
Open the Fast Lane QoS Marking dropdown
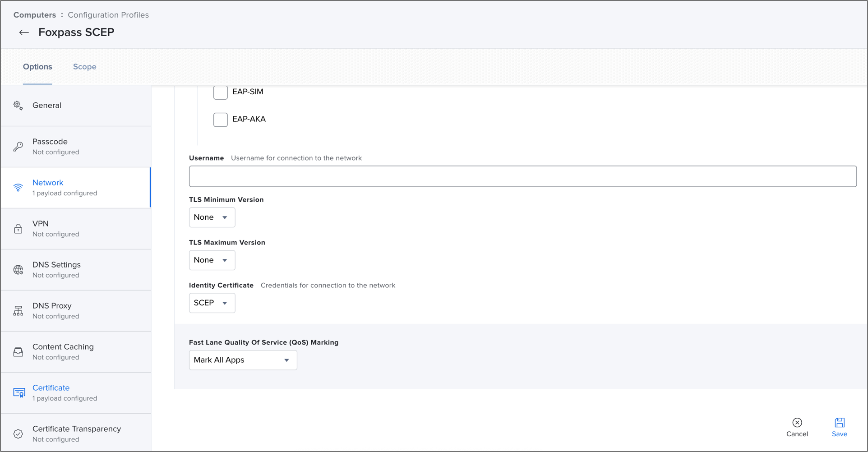pos(243,360)
